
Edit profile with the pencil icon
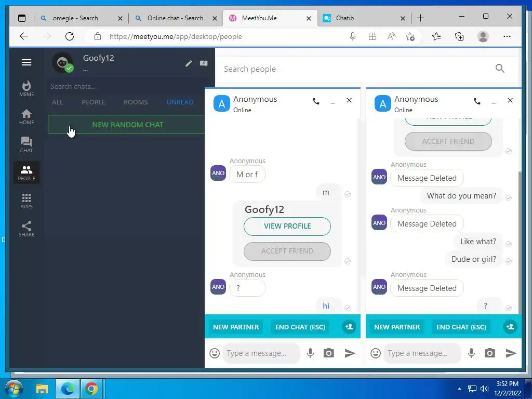(189, 63)
